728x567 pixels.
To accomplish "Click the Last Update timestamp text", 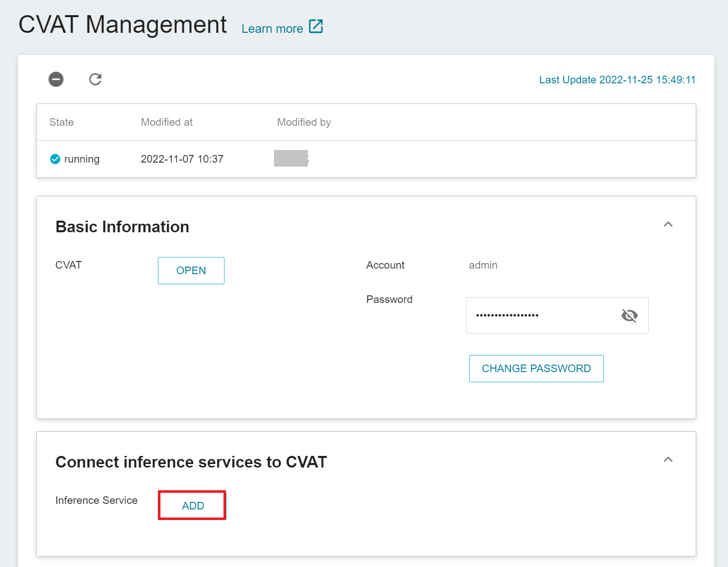I will click(617, 80).
